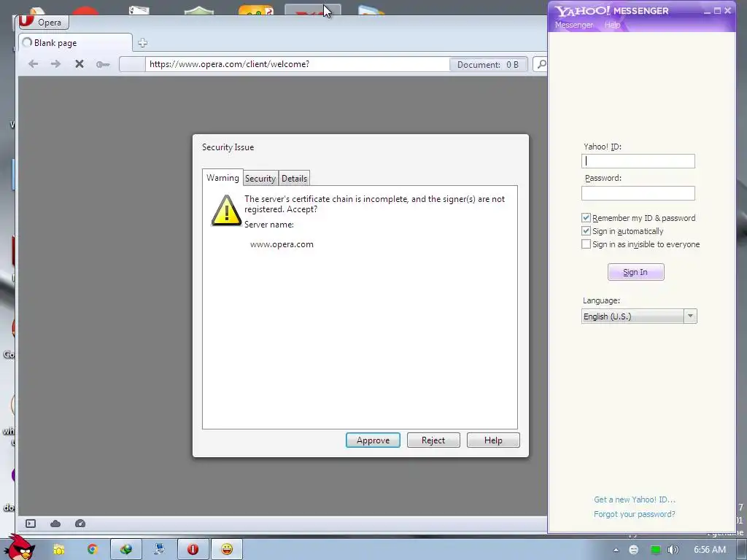Select the Blank page tab
Screen dimensions: 747x560
coord(76,43)
